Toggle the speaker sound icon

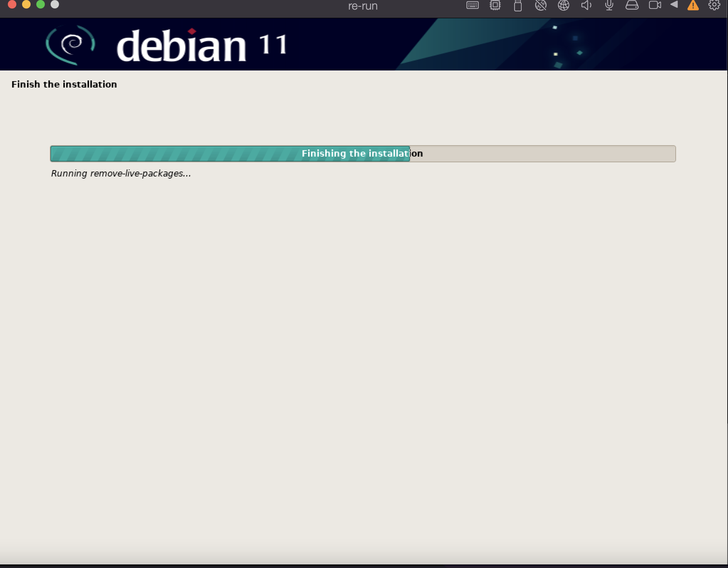(x=586, y=5)
